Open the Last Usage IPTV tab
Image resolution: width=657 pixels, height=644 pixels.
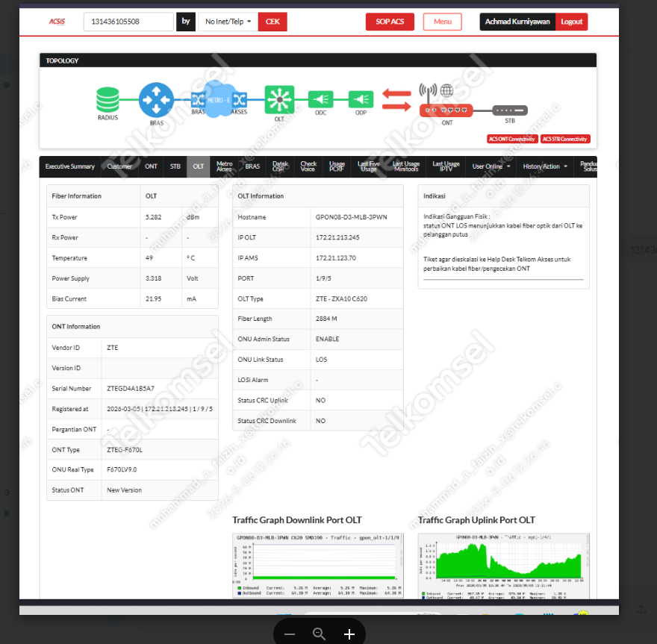tap(446, 166)
